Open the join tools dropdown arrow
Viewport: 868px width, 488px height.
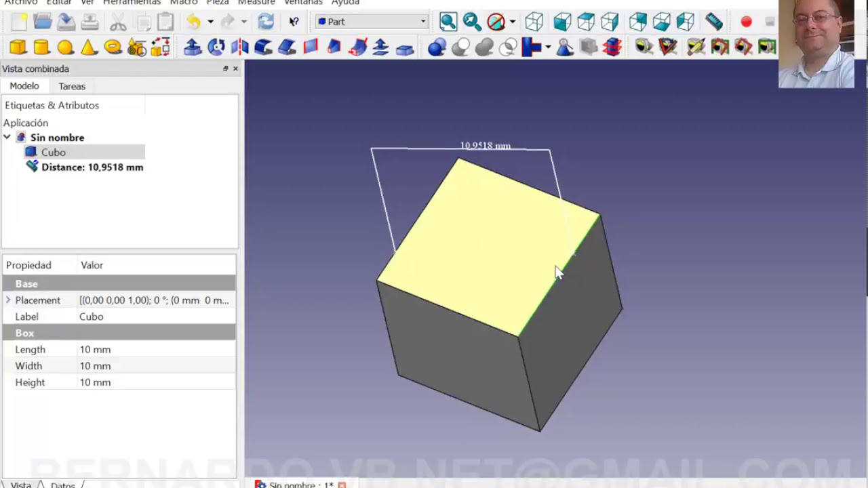tap(547, 47)
